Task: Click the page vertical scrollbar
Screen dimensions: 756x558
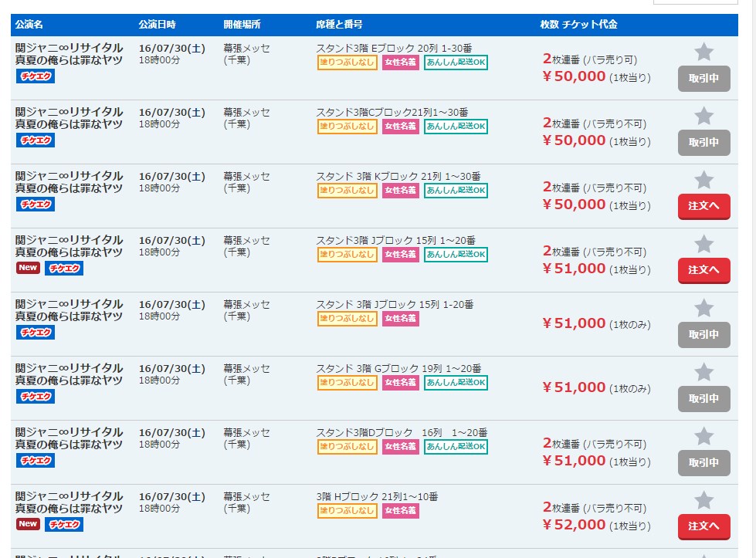Action: (752, 279)
